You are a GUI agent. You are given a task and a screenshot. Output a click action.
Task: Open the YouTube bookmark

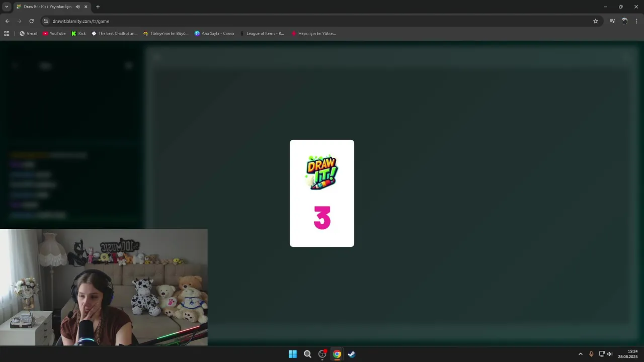pyautogui.click(x=54, y=34)
